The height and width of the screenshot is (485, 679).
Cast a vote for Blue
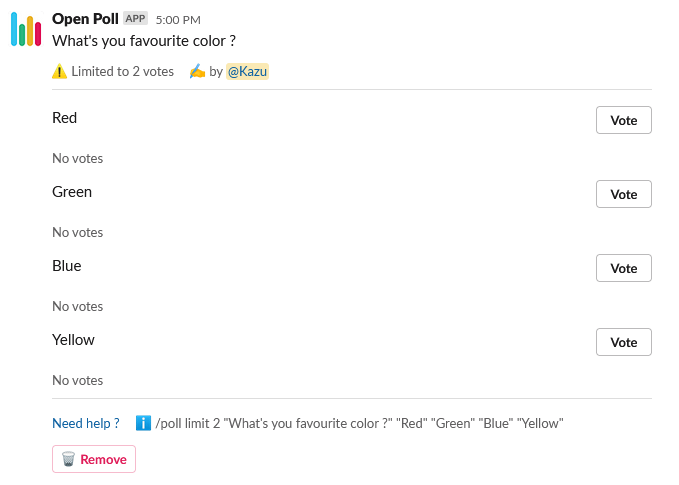[623, 268]
